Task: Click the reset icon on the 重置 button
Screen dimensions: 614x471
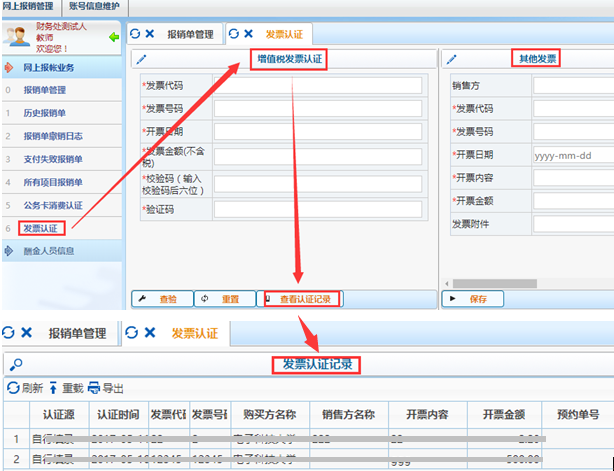Action: (204, 299)
